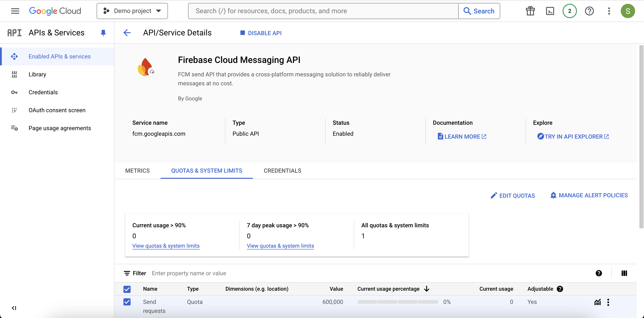
Task: Open View quotas link under 7 day peak
Action: point(280,246)
